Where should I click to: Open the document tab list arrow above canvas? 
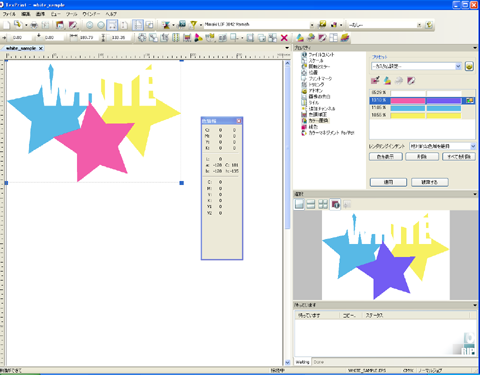pos(287,48)
